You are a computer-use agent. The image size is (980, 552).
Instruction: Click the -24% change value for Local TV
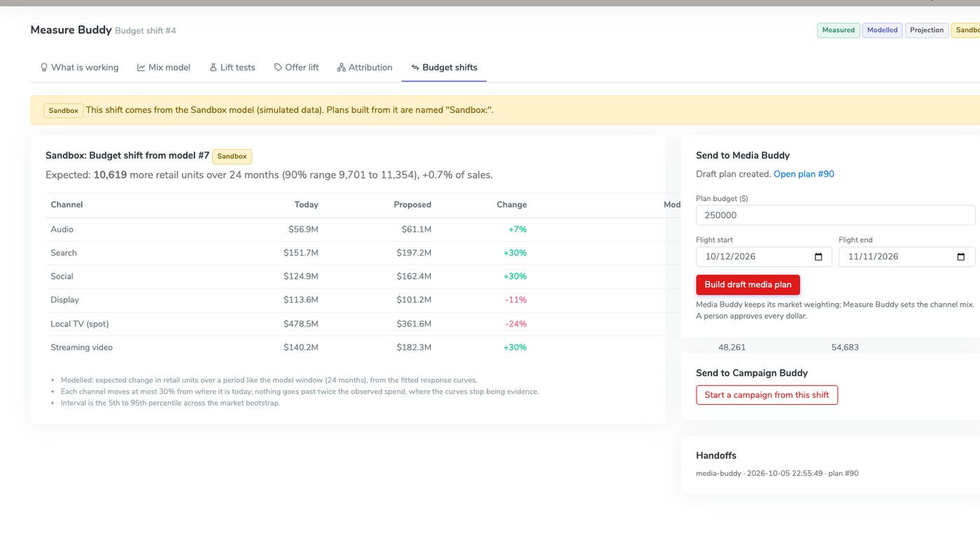516,324
